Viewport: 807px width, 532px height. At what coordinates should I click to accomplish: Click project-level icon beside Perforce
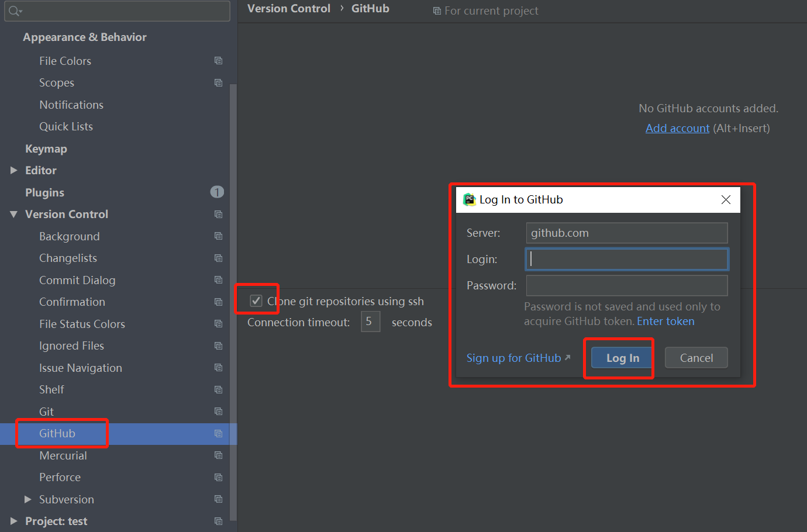[219, 478]
